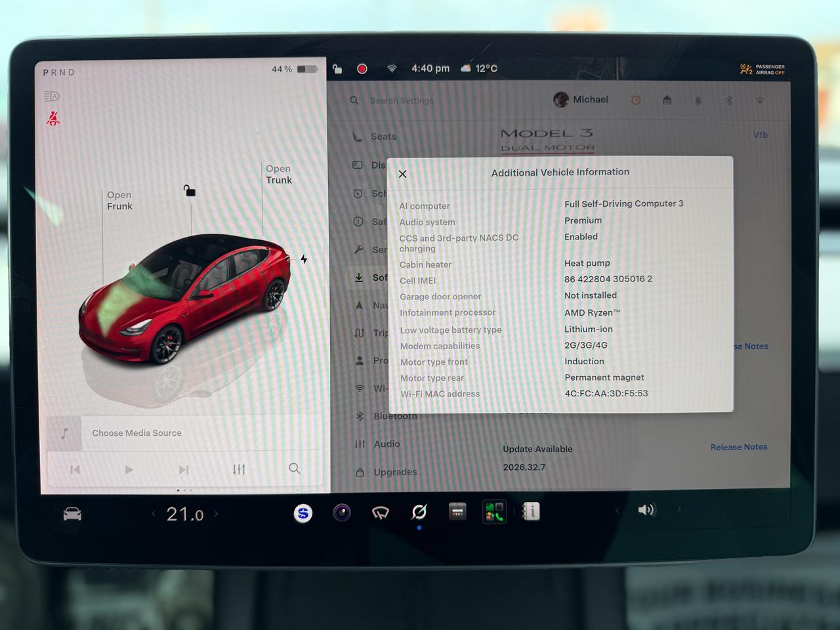The width and height of the screenshot is (840, 630).
Task: Tap the red dashcam recording icon
Action: (362, 68)
